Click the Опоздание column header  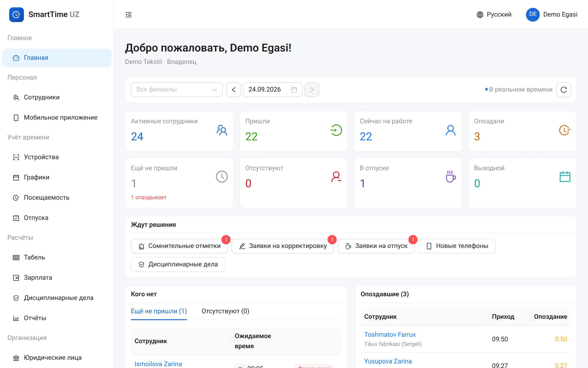550,317
